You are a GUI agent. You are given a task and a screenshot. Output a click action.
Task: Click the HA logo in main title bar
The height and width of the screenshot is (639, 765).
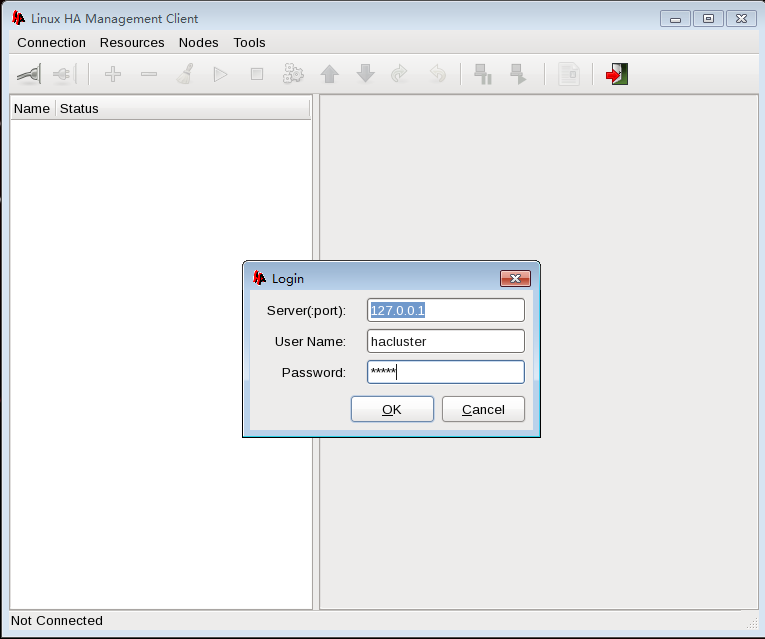tap(18, 18)
